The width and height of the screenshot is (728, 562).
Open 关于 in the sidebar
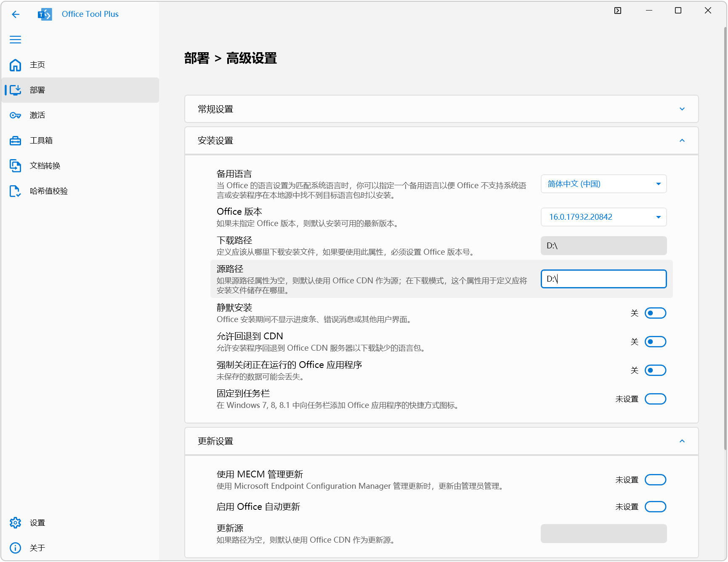[x=80, y=548]
